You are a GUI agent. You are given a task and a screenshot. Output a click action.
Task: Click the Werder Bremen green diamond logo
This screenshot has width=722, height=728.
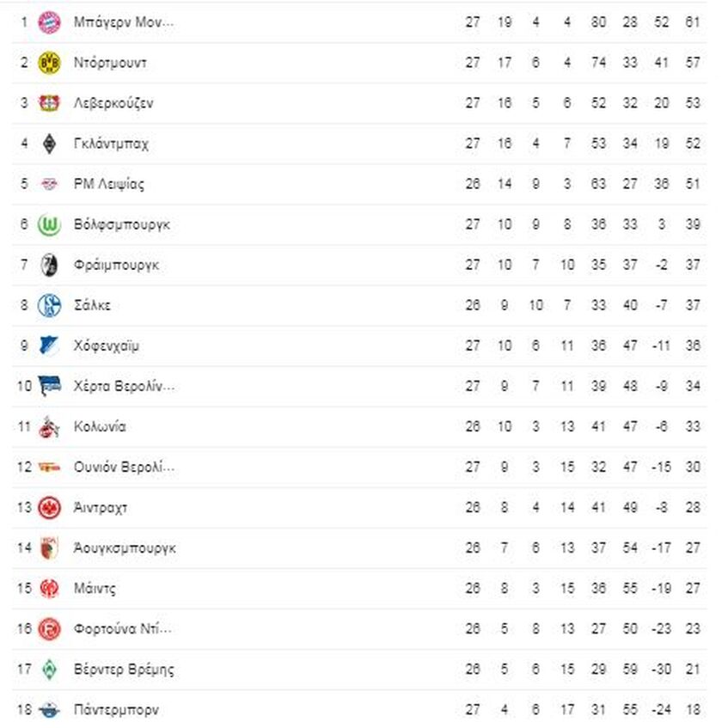coord(49,670)
